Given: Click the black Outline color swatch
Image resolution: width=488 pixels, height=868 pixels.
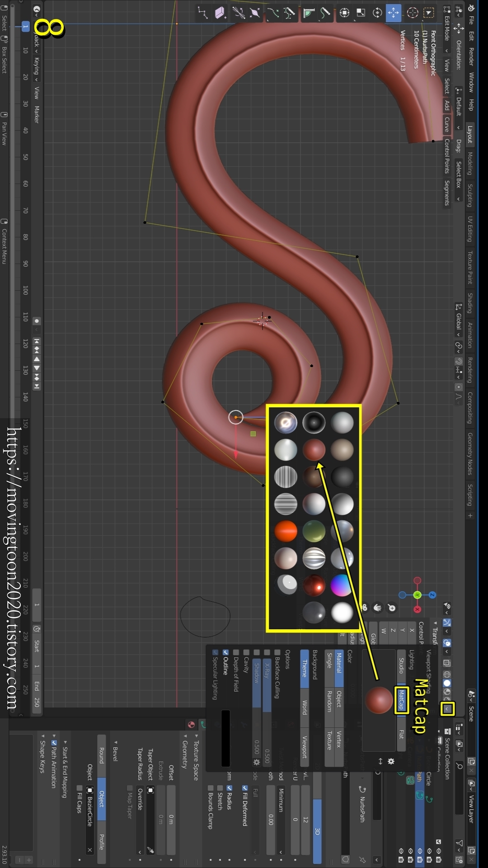Looking at the screenshot, I should pos(225,738).
